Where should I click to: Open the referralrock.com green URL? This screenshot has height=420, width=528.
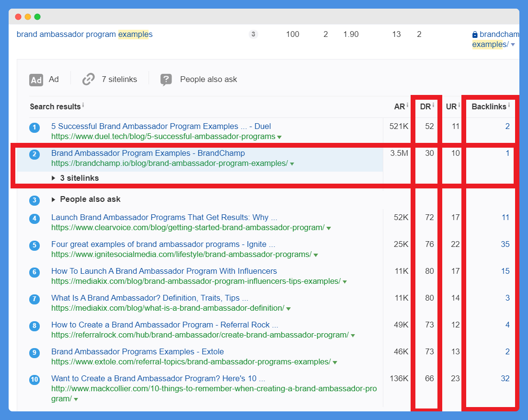pyautogui.click(x=200, y=335)
